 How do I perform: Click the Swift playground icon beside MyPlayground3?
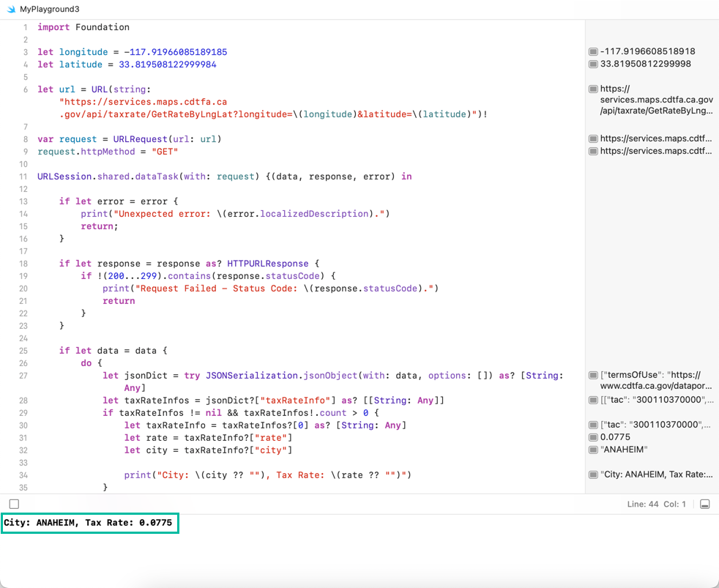pyautogui.click(x=11, y=10)
